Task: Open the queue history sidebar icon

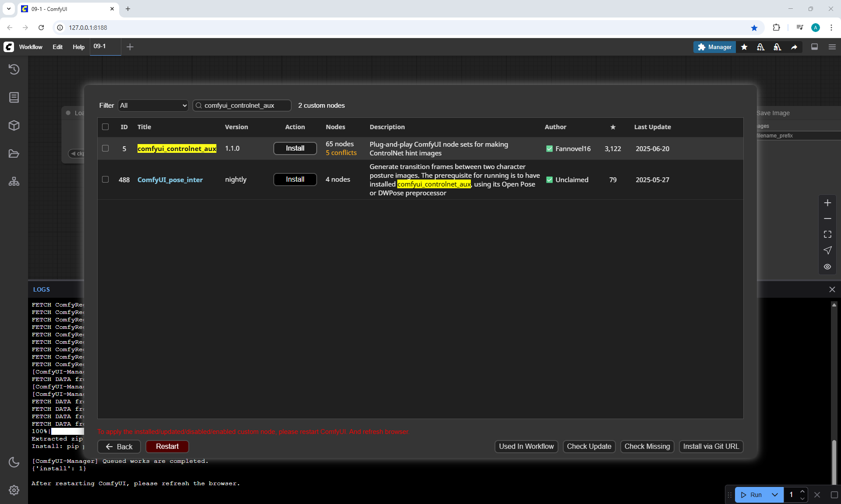Action: [x=14, y=69]
